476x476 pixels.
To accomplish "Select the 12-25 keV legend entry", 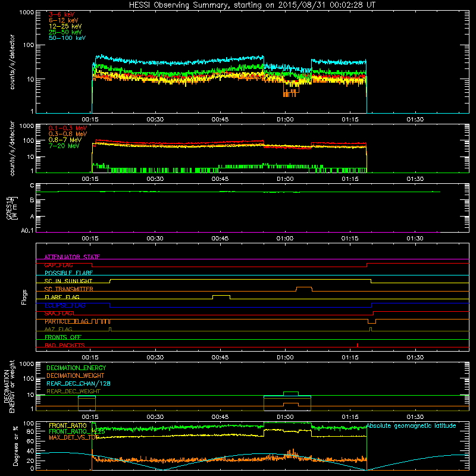I will (65, 26).
